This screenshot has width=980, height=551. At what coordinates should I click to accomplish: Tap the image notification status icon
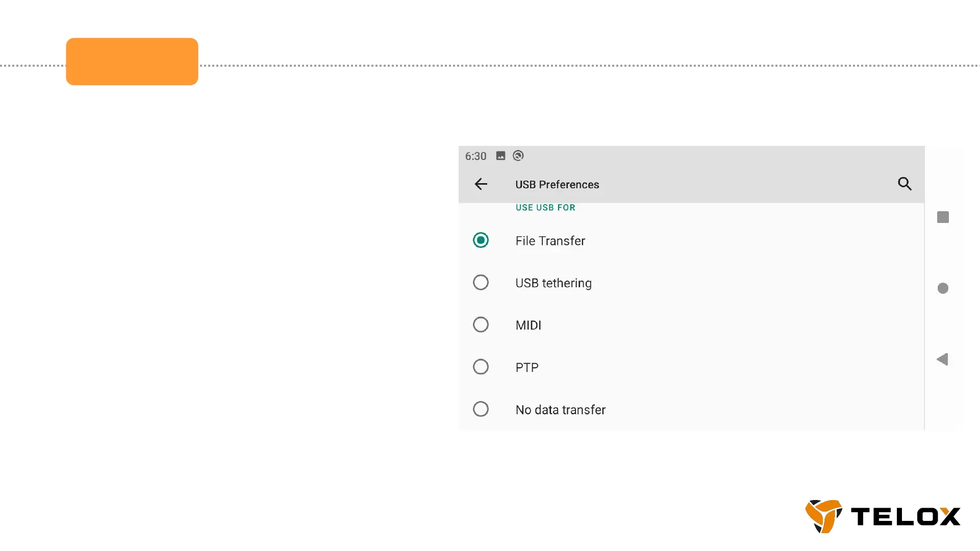click(500, 156)
